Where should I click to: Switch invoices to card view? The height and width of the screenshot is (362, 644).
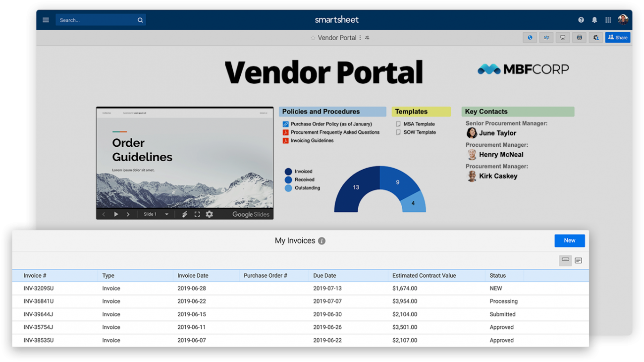pos(578,260)
